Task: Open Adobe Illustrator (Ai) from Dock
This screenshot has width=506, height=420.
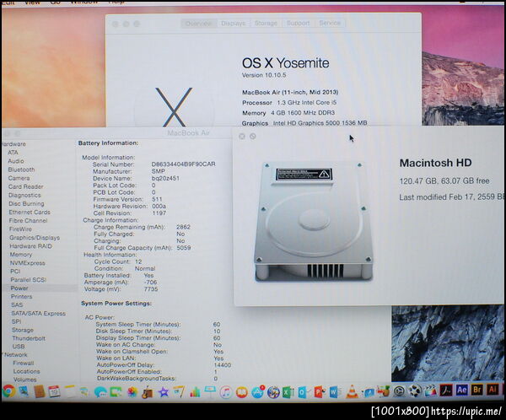Action: (493, 390)
